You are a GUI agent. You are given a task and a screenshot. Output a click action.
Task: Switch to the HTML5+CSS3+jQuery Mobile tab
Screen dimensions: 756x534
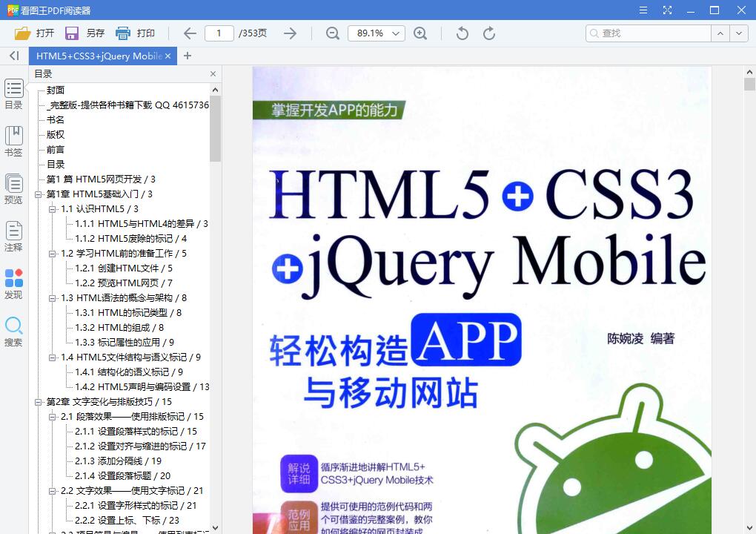[x=99, y=56]
